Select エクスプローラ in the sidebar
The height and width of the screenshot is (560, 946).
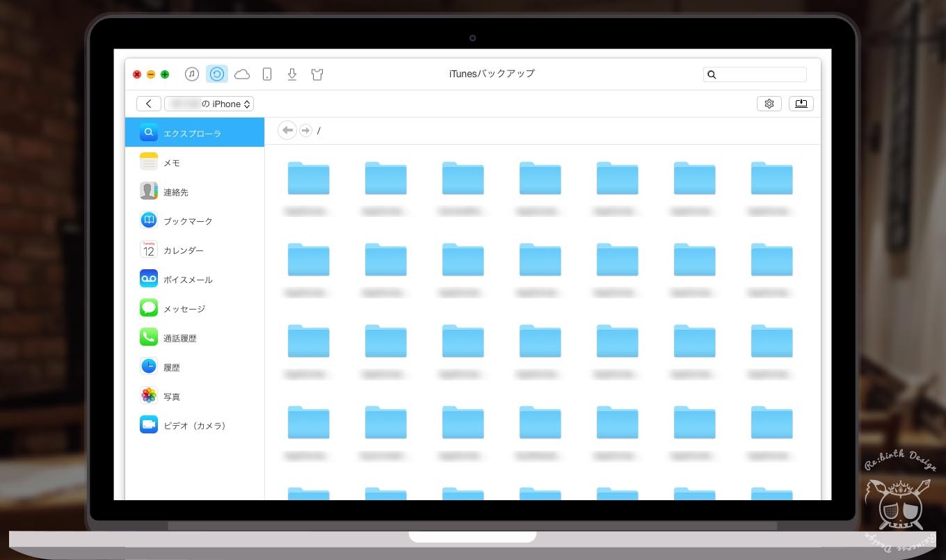194,133
